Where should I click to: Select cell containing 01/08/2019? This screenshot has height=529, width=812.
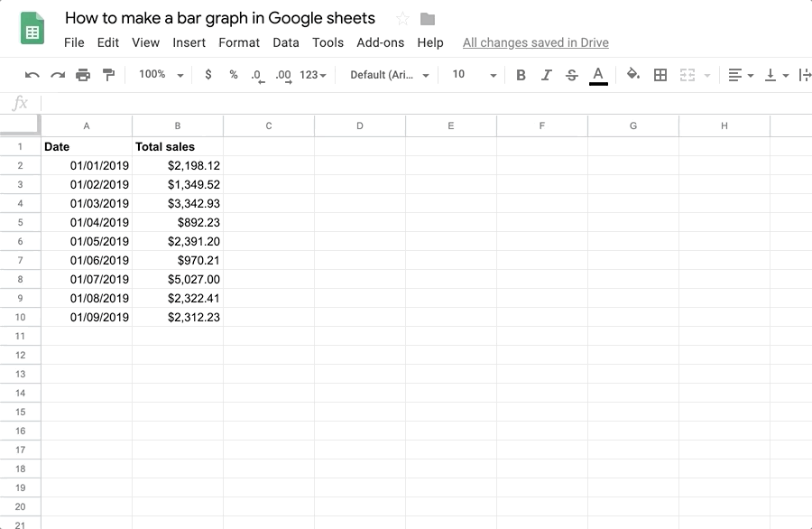(87, 299)
